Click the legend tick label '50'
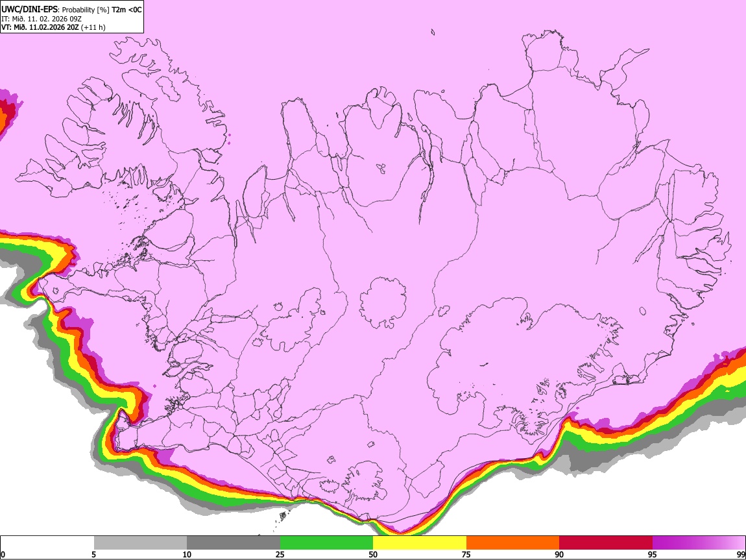 click(373, 555)
